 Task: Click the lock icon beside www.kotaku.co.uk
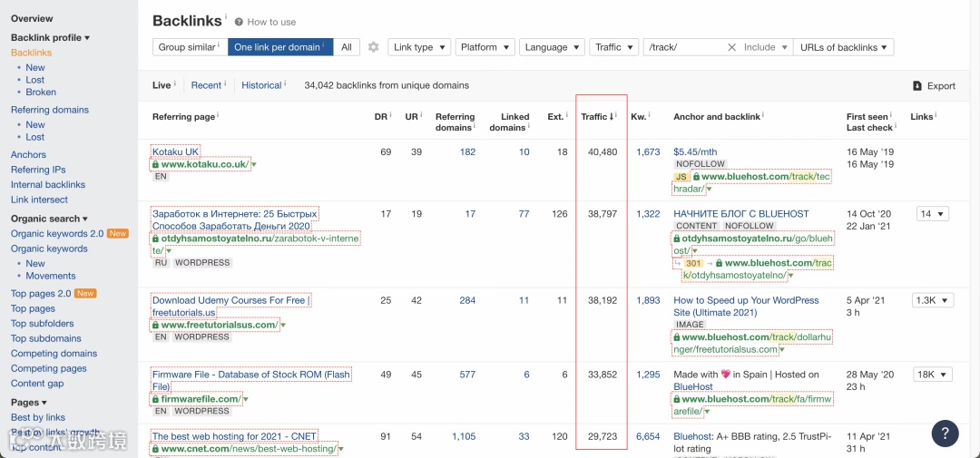pyautogui.click(x=155, y=164)
